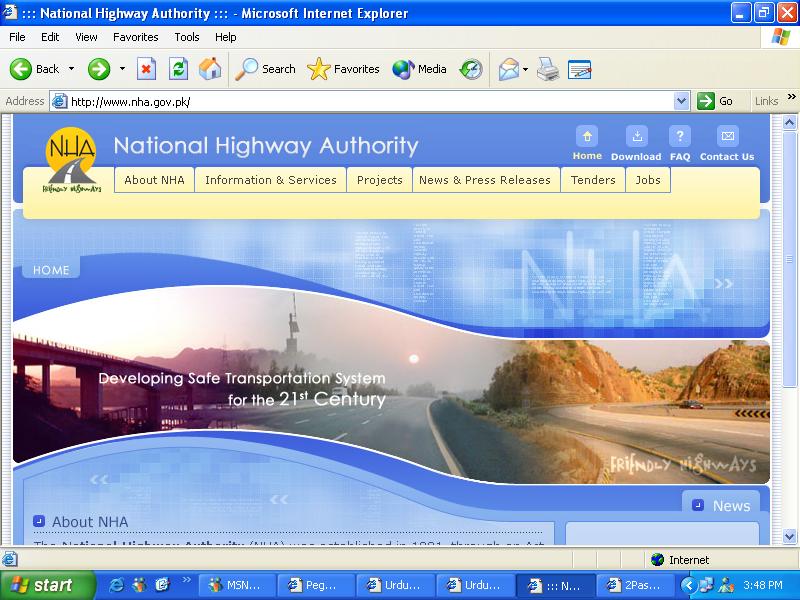Viewport: 800px width, 600px height.
Task: Stop page loading with red X icon
Action: (146, 69)
